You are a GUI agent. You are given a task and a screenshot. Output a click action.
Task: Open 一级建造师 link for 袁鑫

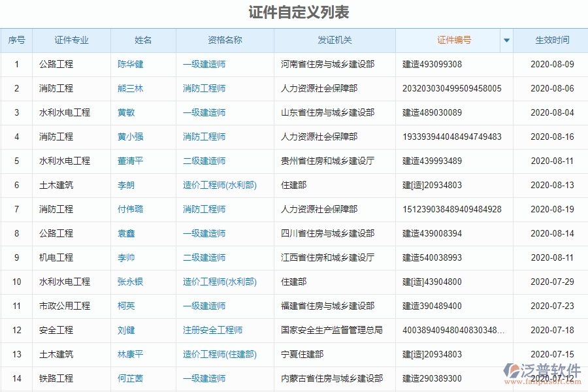pos(204,233)
